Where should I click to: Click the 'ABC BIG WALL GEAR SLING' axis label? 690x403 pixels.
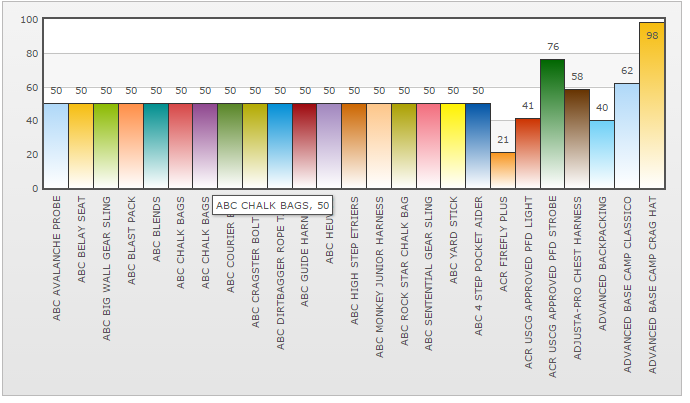click(x=106, y=268)
